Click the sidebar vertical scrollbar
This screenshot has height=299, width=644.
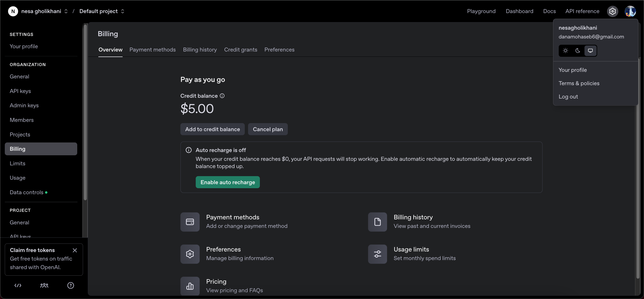(85, 112)
